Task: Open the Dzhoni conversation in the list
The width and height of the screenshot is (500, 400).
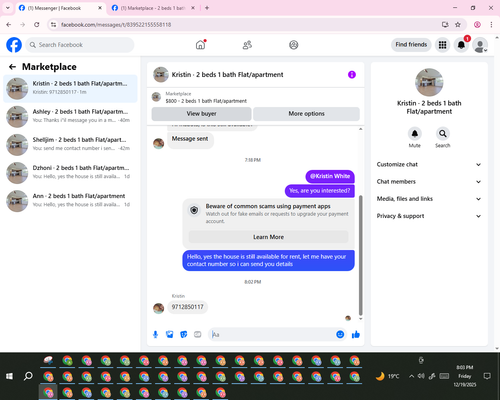Action: click(70, 173)
